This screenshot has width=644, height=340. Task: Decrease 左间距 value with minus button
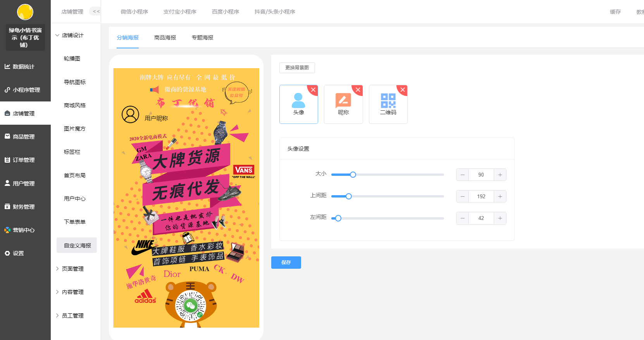pos(462,218)
